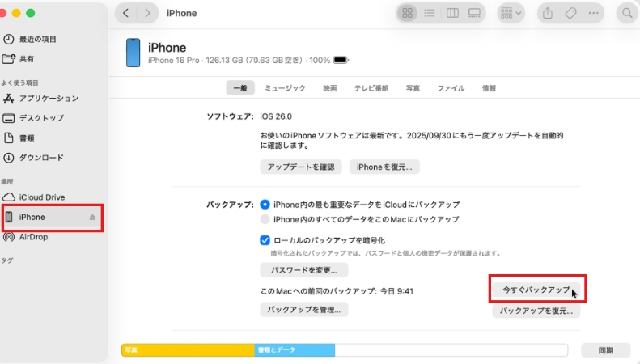Open Finder search
Image resolution: width=640 pixels, height=364 pixels.
click(x=627, y=13)
